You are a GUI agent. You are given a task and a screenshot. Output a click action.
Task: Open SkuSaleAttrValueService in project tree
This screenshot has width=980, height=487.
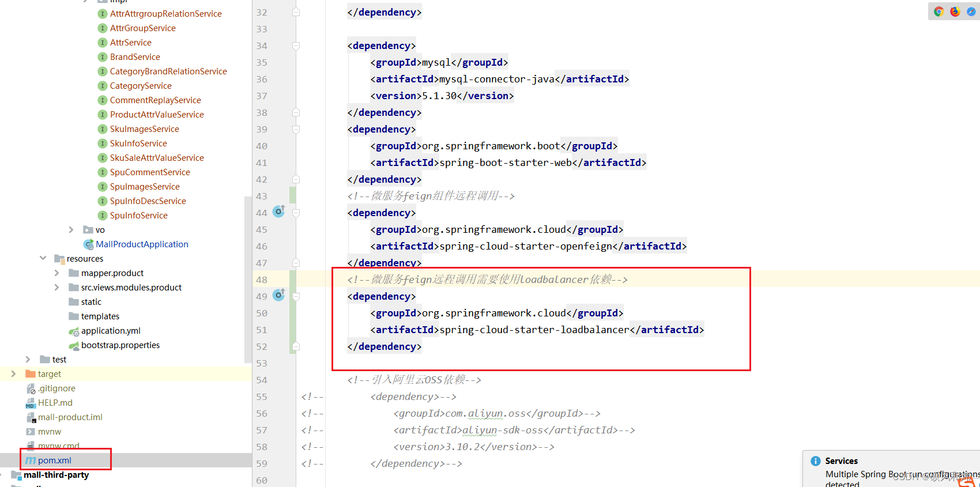click(157, 158)
